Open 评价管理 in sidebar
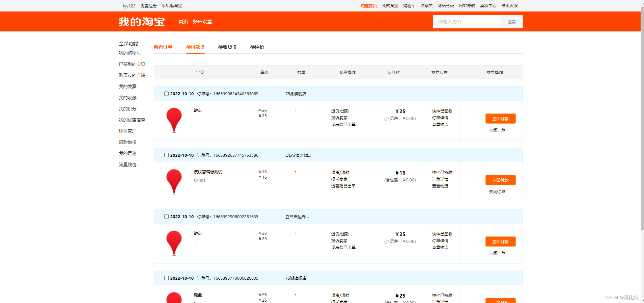 coord(128,131)
